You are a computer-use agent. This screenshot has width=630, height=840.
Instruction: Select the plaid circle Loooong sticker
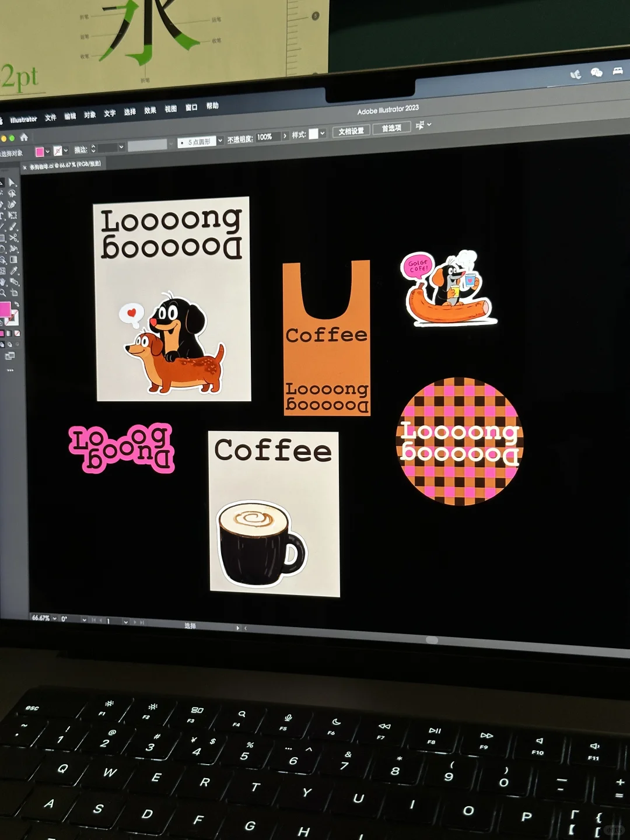click(x=460, y=442)
